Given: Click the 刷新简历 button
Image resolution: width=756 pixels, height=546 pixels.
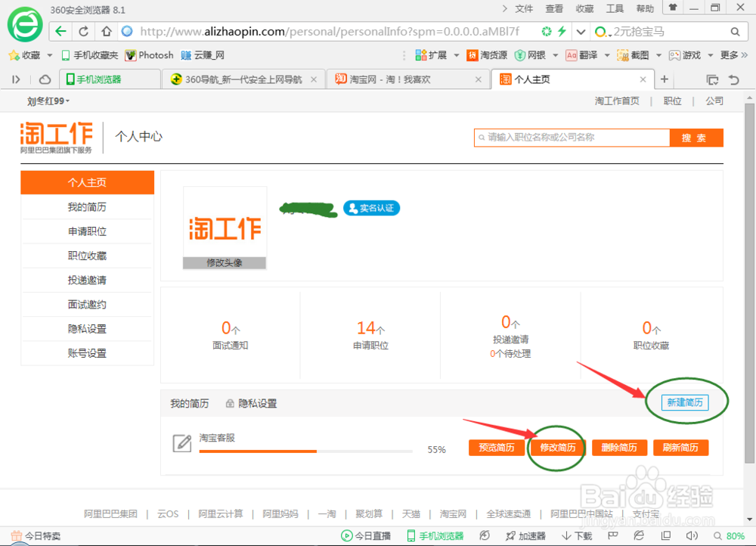Looking at the screenshot, I should coord(680,448).
